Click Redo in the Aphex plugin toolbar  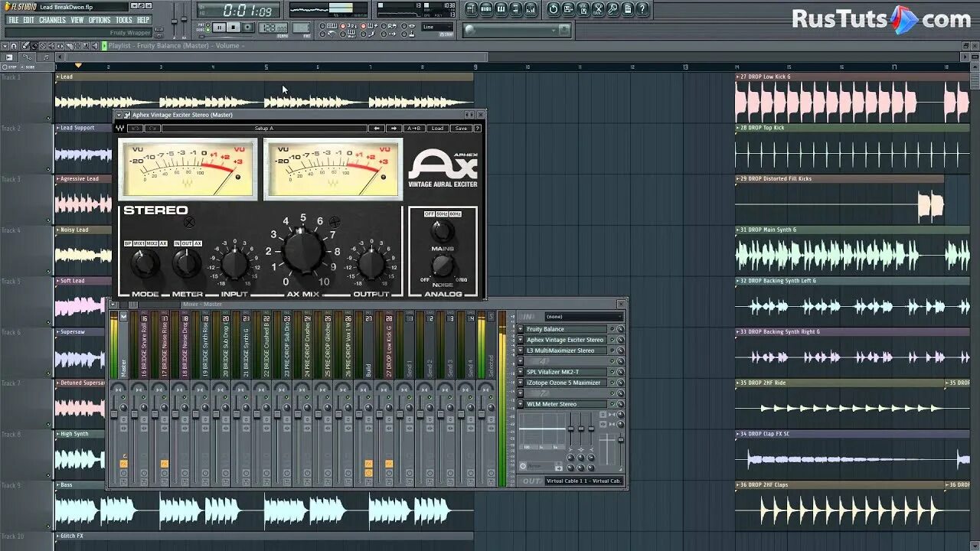point(153,129)
